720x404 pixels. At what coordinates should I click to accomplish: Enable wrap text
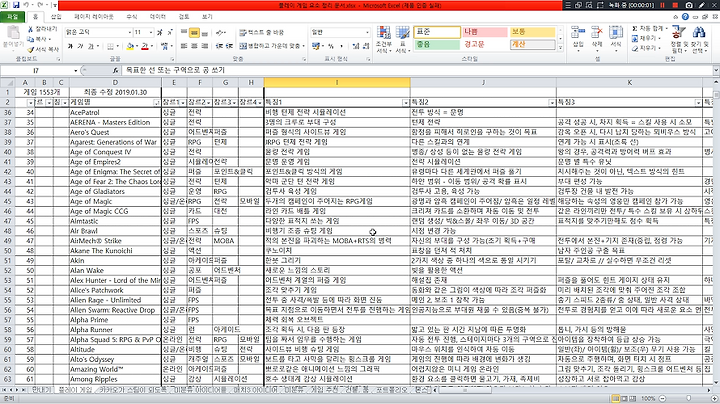click(x=261, y=32)
